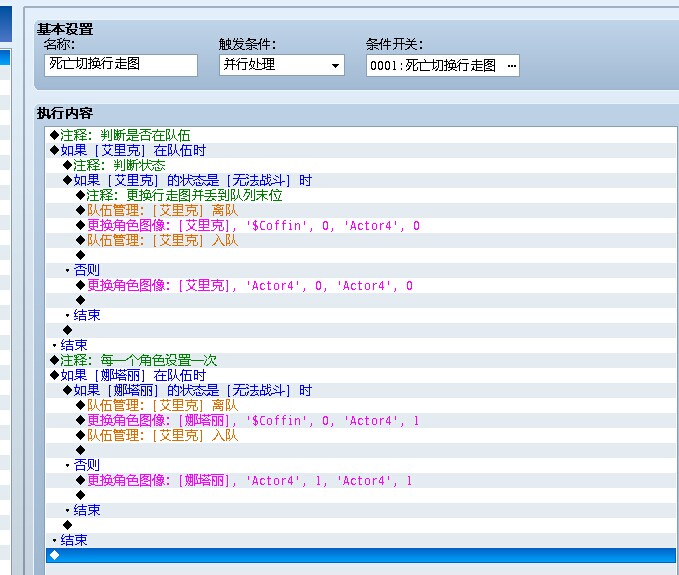Select row 如果 [娜塔丽] 在队伍时
The image size is (679, 575).
coord(361,375)
